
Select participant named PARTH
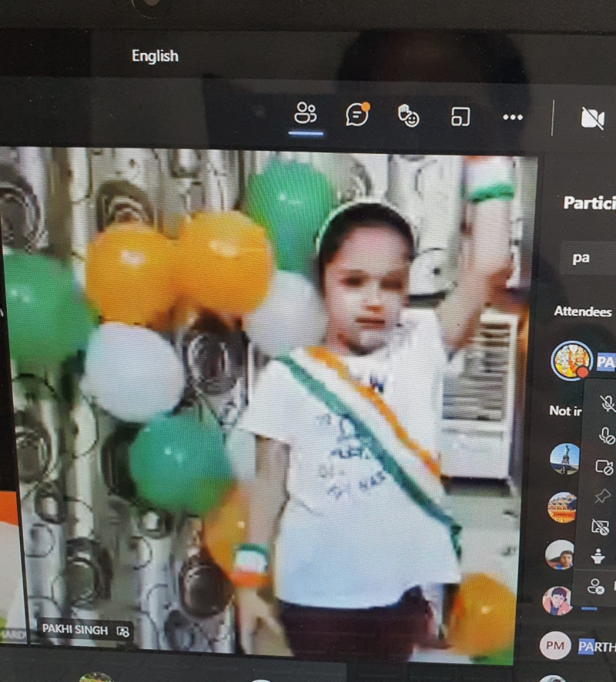[597, 647]
